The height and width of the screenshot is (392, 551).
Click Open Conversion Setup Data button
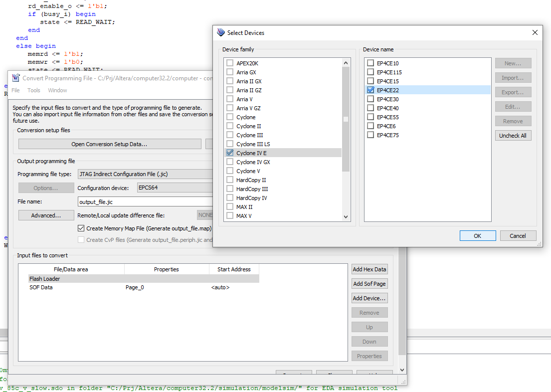110,144
